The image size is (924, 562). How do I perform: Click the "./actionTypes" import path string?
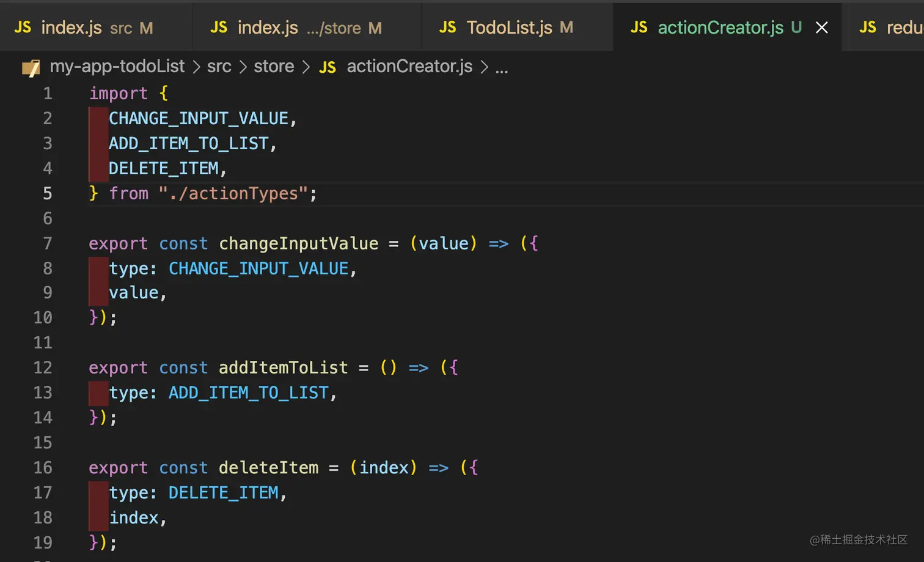pyautogui.click(x=233, y=194)
